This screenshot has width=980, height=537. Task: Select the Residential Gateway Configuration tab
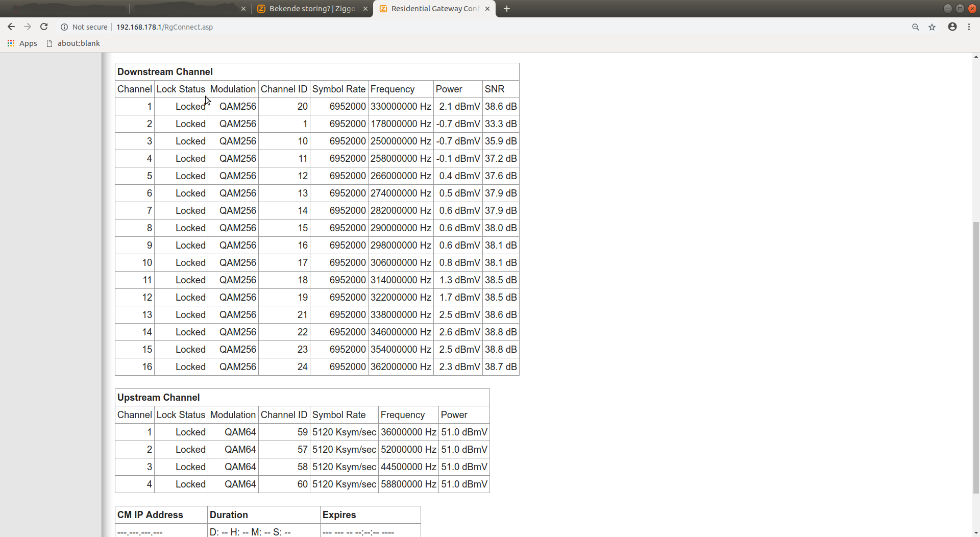click(435, 9)
